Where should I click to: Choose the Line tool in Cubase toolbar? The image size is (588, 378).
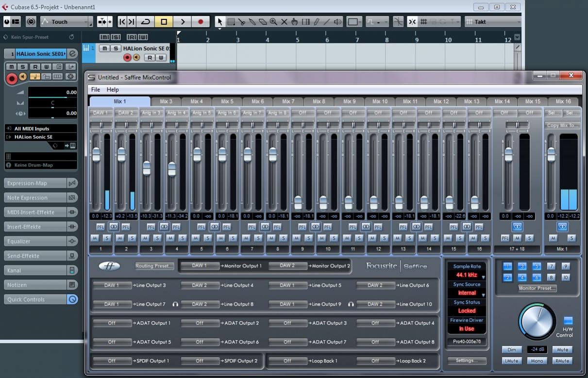pos(327,22)
